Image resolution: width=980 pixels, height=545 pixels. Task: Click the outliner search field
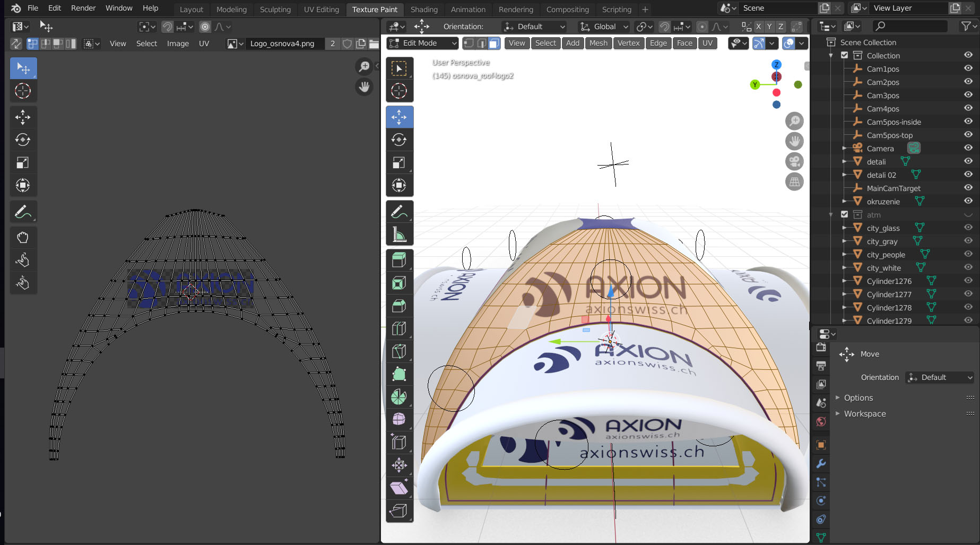[x=910, y=26]
